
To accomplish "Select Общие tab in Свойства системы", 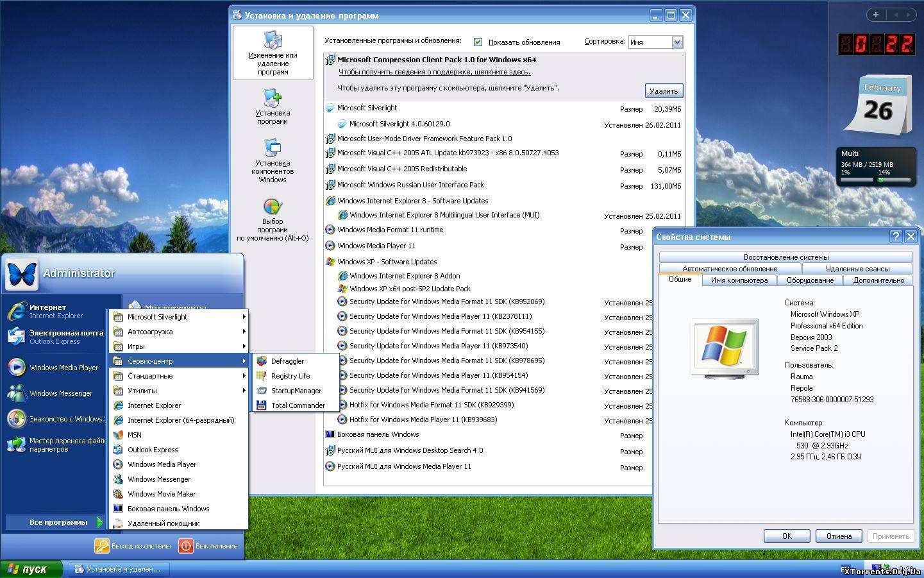I will point(680,279).
